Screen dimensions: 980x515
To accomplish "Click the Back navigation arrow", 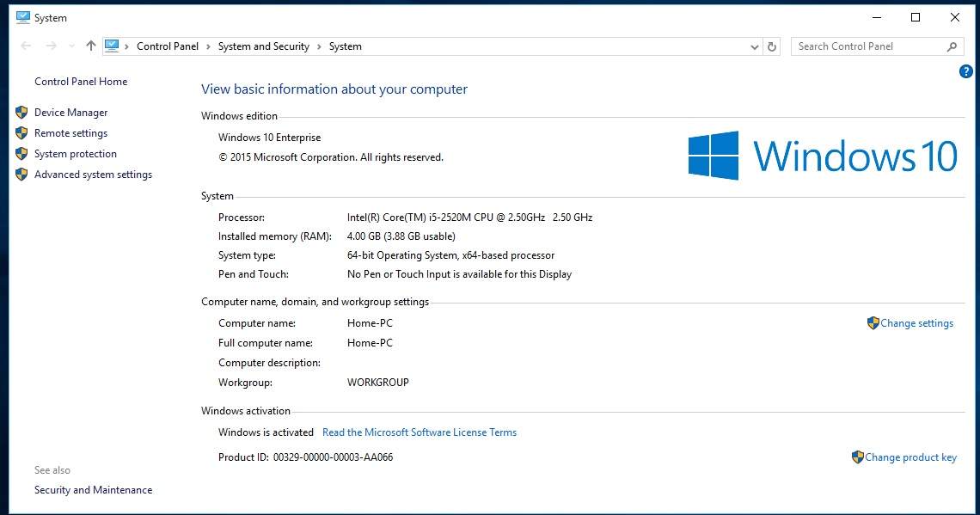I will (x=26, y=46).
